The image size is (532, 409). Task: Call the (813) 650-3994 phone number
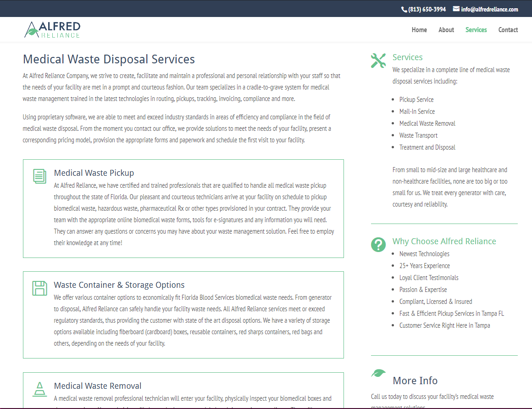427,9
